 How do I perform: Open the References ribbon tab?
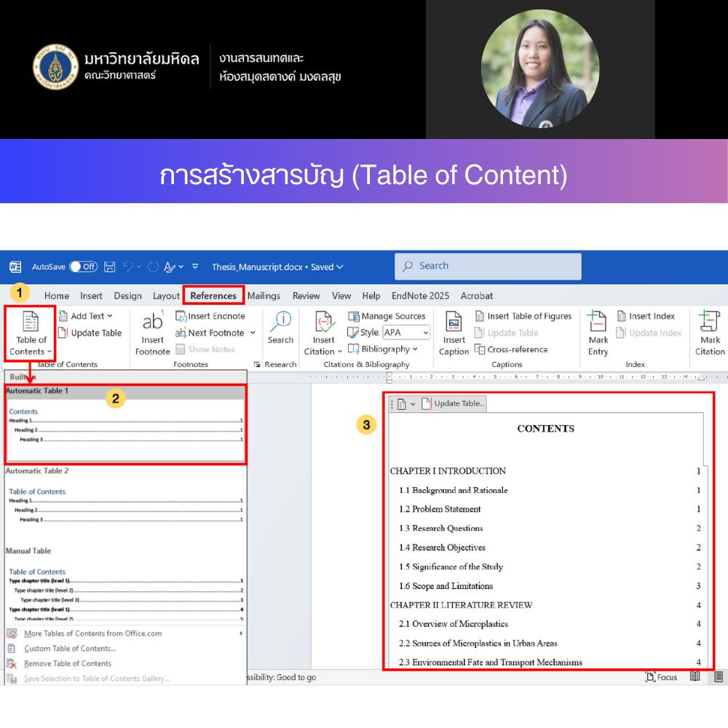[x=213, y=296]
